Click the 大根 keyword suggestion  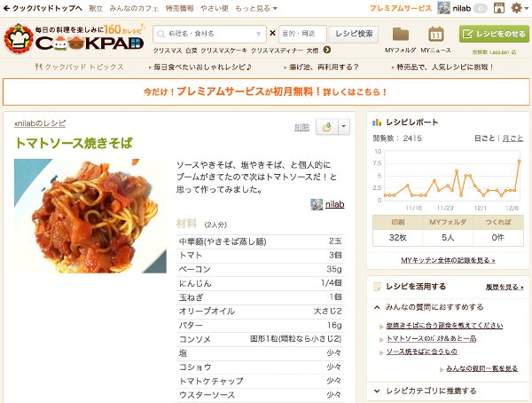click(x=312, y=51)
